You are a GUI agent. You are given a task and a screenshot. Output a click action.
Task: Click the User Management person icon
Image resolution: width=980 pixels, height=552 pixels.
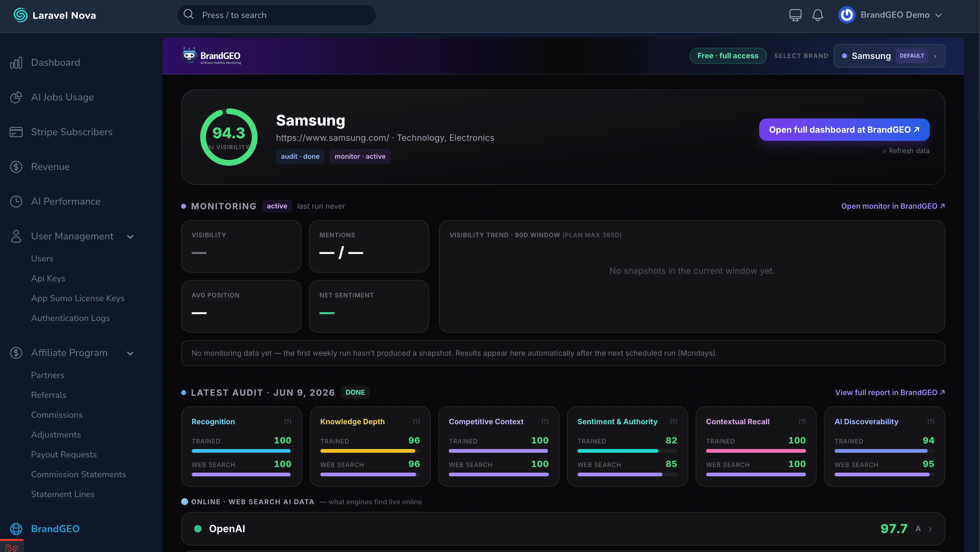[16, 236]
